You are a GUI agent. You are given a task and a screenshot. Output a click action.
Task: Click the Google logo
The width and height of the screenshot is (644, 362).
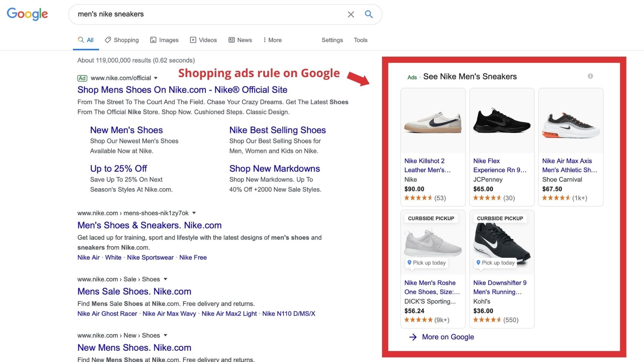tap(28, 14)
